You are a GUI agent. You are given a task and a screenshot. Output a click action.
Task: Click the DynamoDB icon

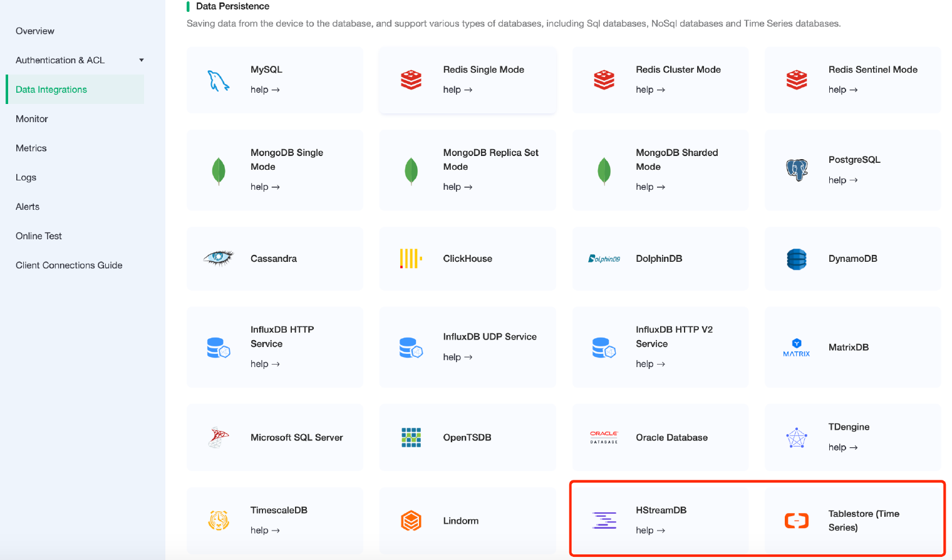797,259
